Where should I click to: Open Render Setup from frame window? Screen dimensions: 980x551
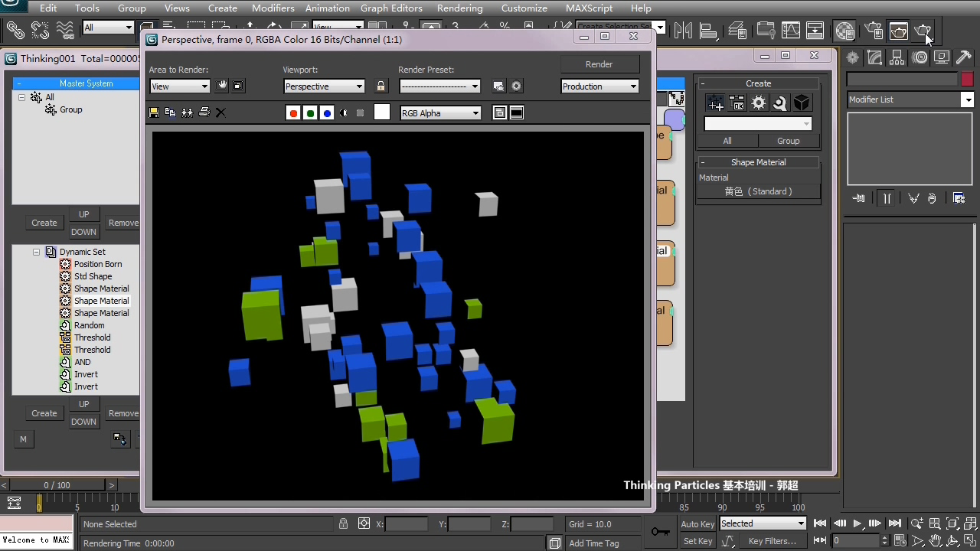(498, 86)
